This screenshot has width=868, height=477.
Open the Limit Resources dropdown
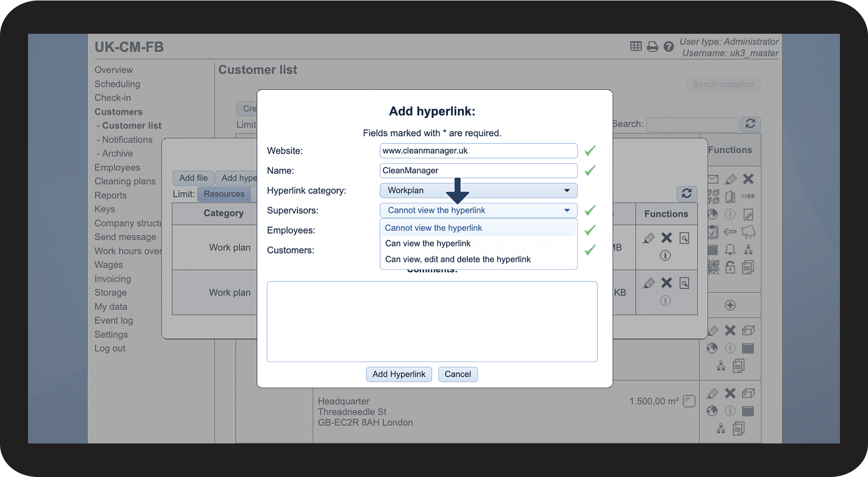(225, 194)
